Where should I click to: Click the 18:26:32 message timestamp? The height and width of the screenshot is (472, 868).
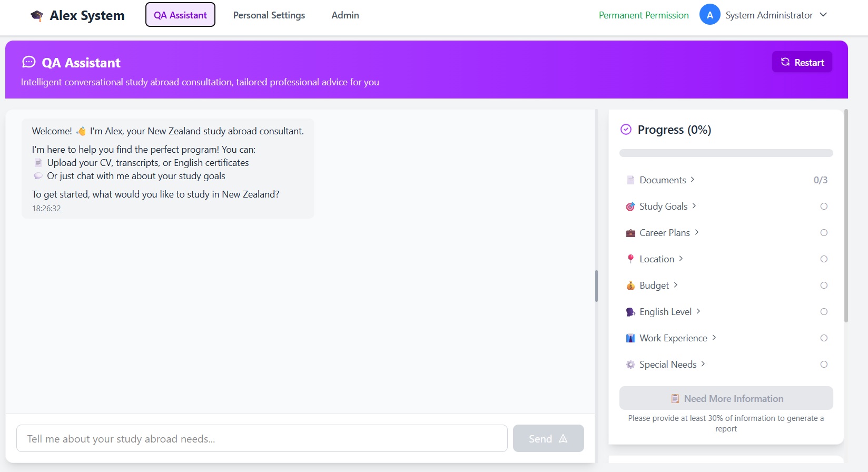click(46, 209)
